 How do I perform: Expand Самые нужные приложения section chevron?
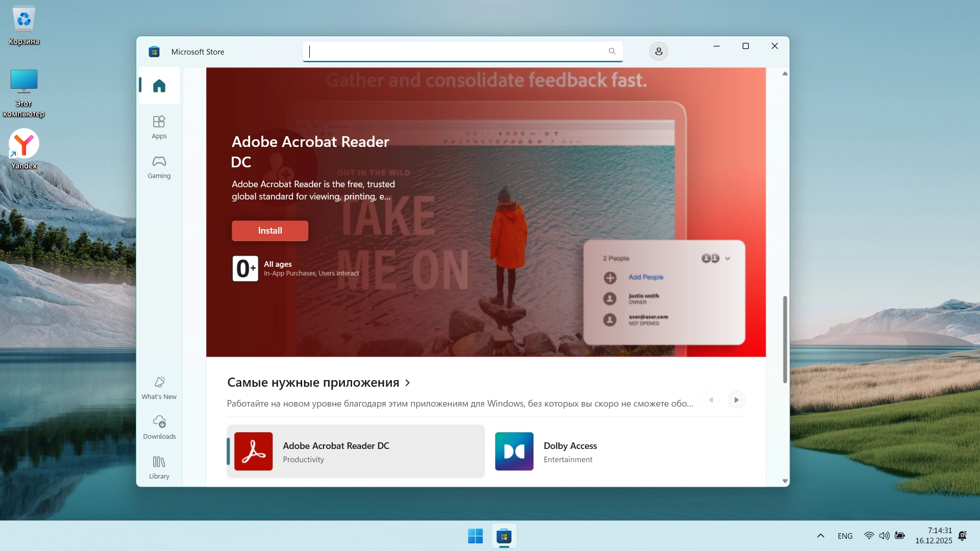(407, 383)
